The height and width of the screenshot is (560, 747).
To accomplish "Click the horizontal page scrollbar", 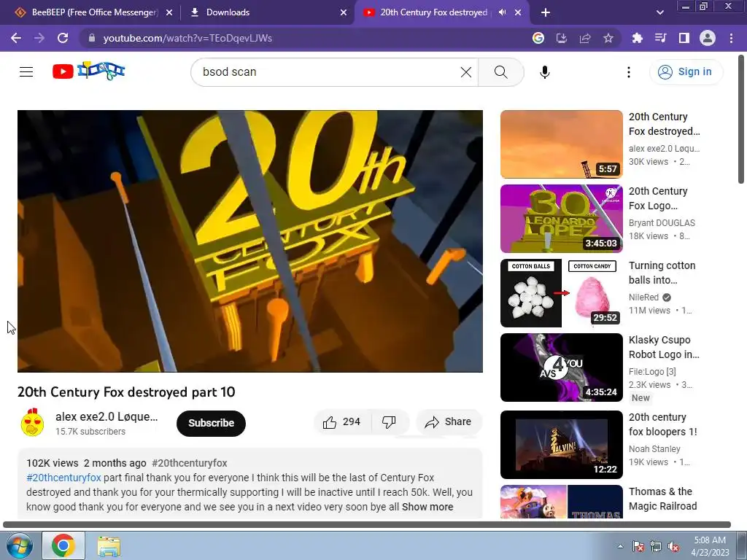I will pos(367,525).
